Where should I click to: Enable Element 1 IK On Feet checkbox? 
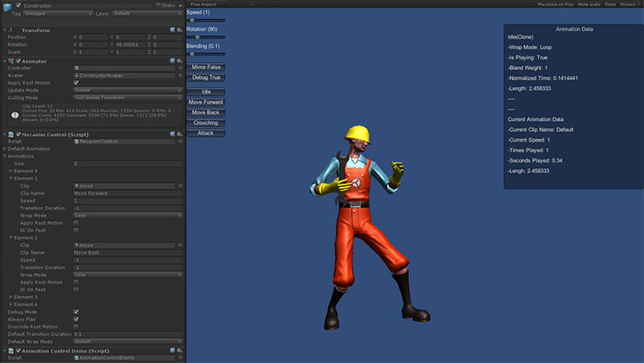(76, 230)
